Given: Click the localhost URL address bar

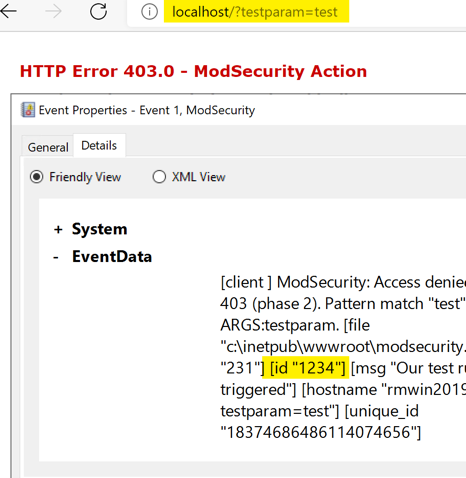Looking at the screenshot, I should pos(255,12).
